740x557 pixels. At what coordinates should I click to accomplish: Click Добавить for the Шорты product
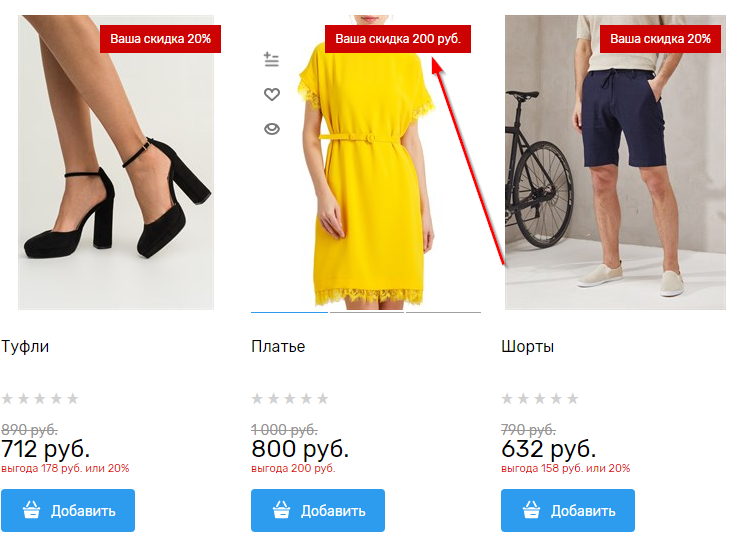tap(567, 510)
